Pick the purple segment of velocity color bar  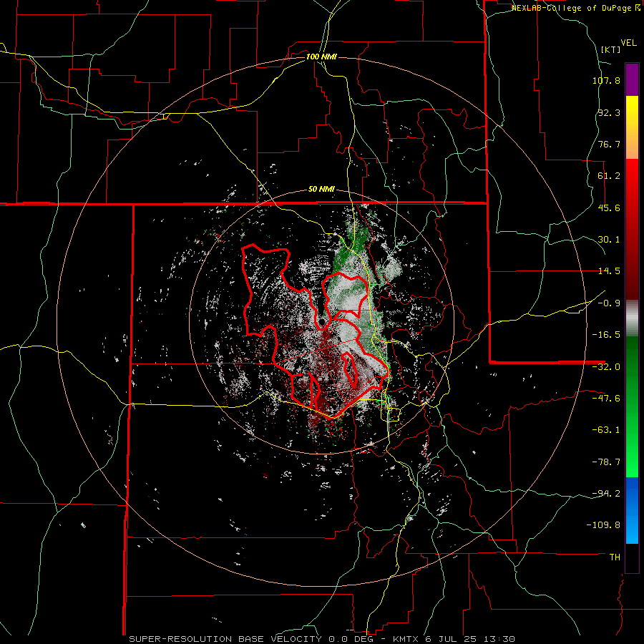point(632,79)
